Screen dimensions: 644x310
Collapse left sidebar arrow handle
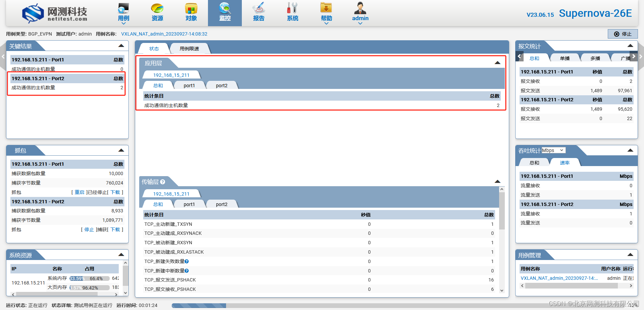(x=3, y=57)
